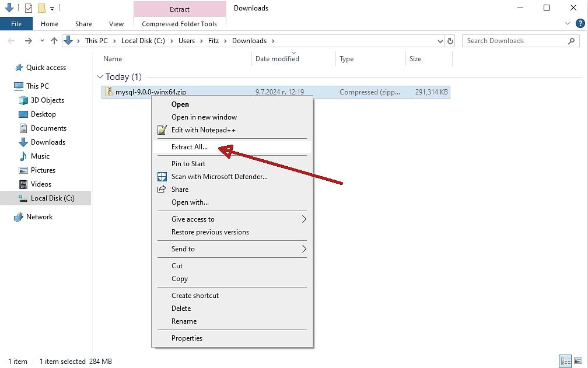Click the Local Disk (C:) breadcrumb
The height and width of the screenshot is (368, 588).
143,41
